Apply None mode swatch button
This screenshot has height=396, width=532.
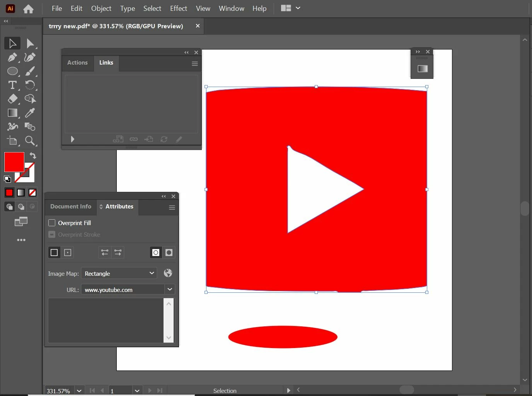click(32, 193)
